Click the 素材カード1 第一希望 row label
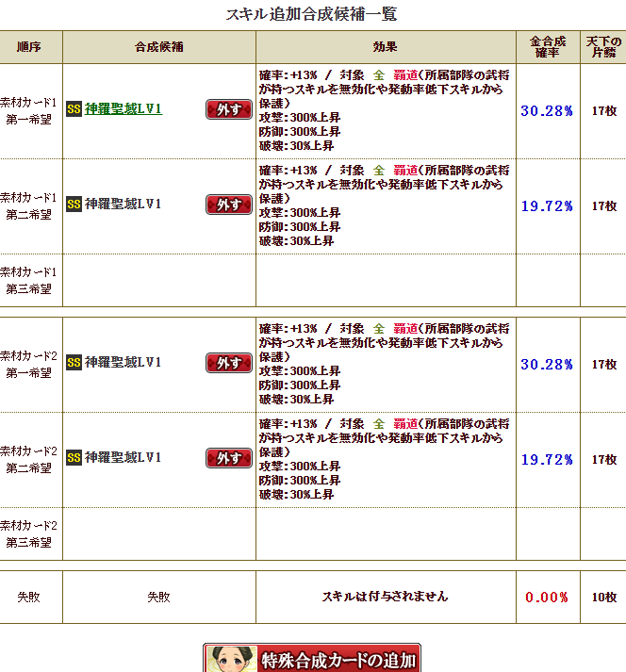 pyautogui.click(x=28, y=111)
